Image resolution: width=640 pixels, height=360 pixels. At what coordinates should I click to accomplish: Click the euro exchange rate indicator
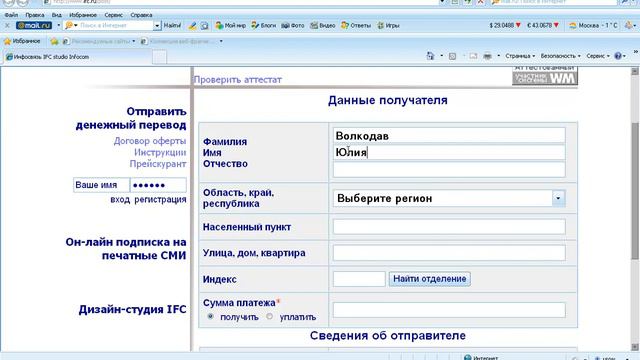542,25
